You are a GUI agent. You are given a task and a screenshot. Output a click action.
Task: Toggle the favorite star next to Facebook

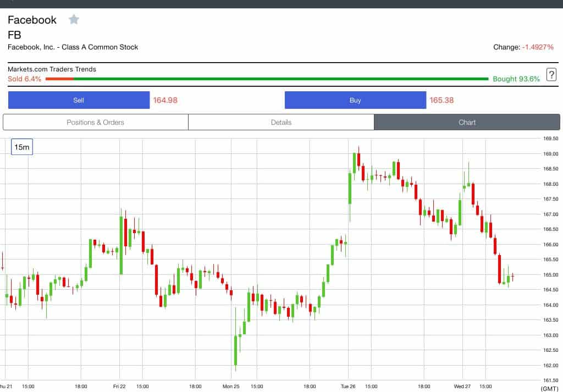[74, 19]
